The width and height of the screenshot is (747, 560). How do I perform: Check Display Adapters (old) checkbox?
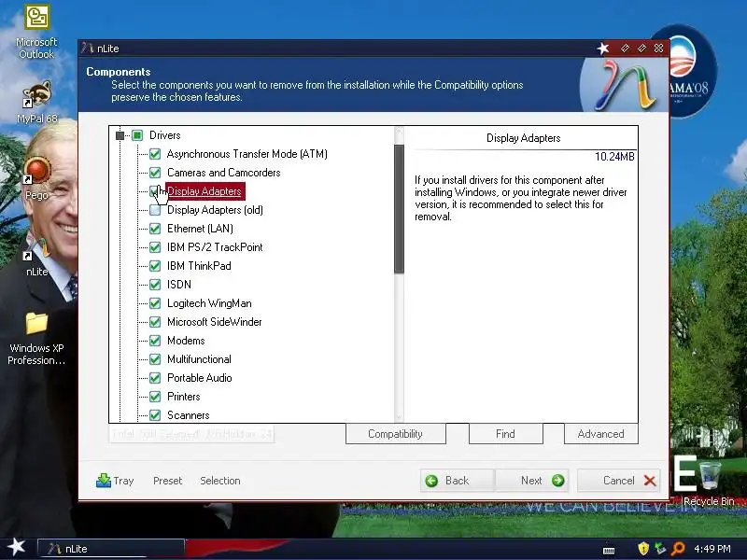click(x=155, y=209)
